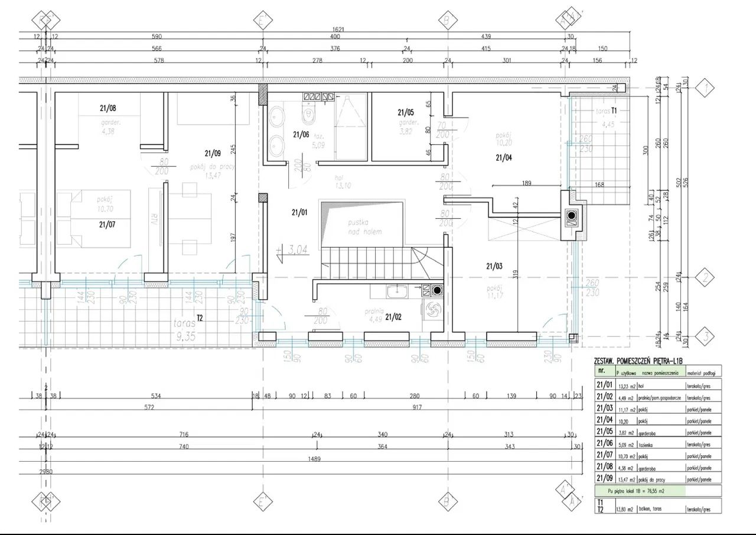Click 'pralnia/pom.gospodarcze' in the room table
Image resolution: width=756 pixels, height=535 pixels.
coord(660,398)
